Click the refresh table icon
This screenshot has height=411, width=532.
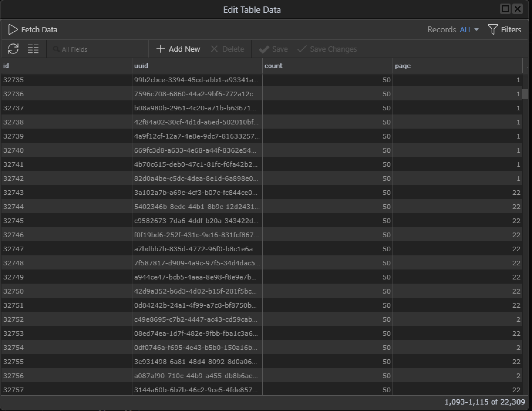click(x=13, y=49)
